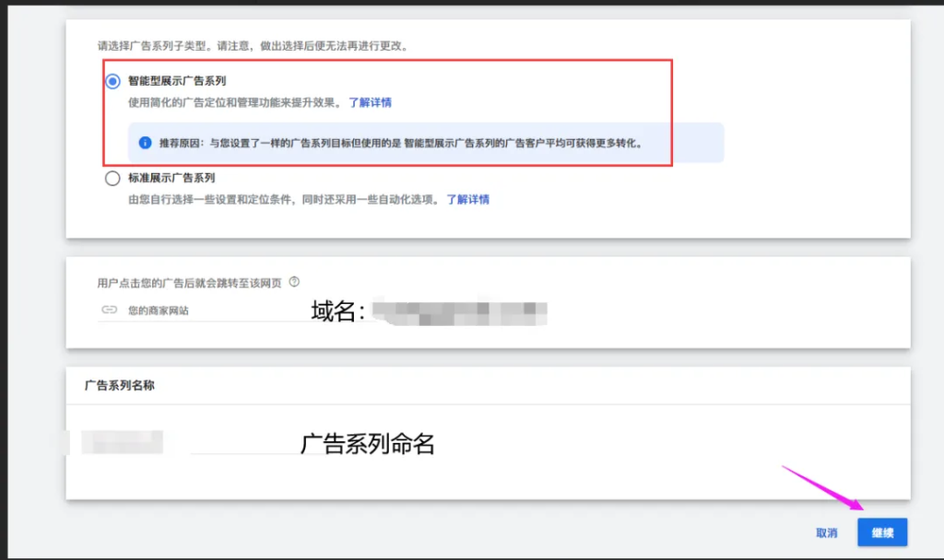Click the 用户点击您的广告后就会跳转至该网页 label
This screenshot has height=560, width=944.
[x=189, y=283]
